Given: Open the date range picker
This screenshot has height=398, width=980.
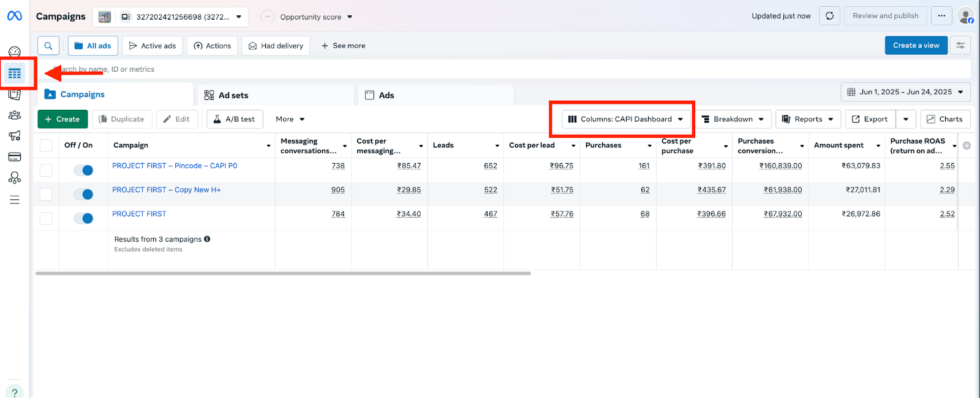Looking at the screenshot, I should (x=905, y=92).
